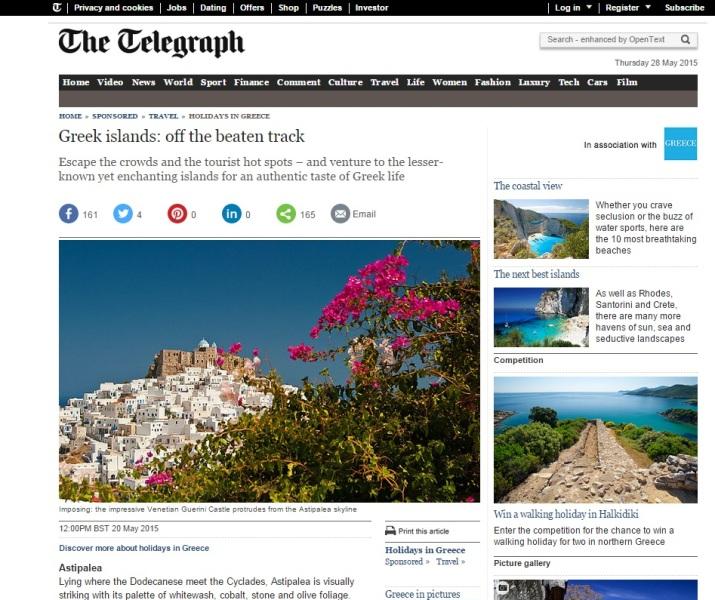Expand the Register dropdown arrow
The width and height of the screenshot is (715, 600).
(648, 7)
